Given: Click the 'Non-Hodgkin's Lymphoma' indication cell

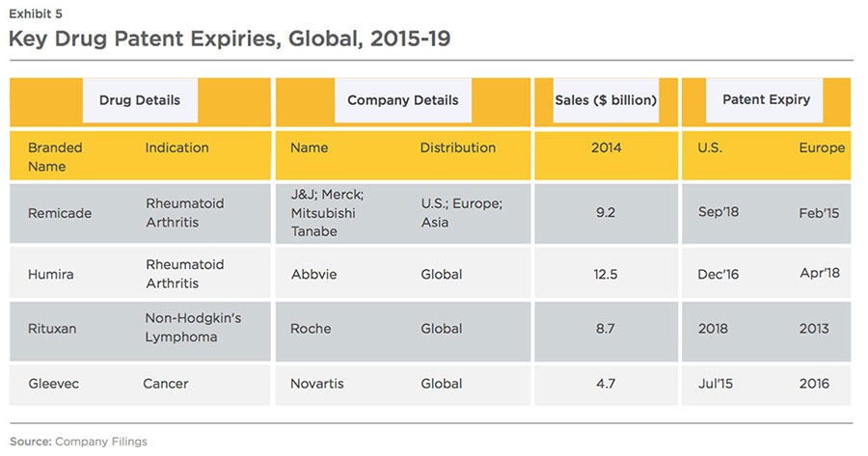Looking at the screenshot, I should [193, 328].
